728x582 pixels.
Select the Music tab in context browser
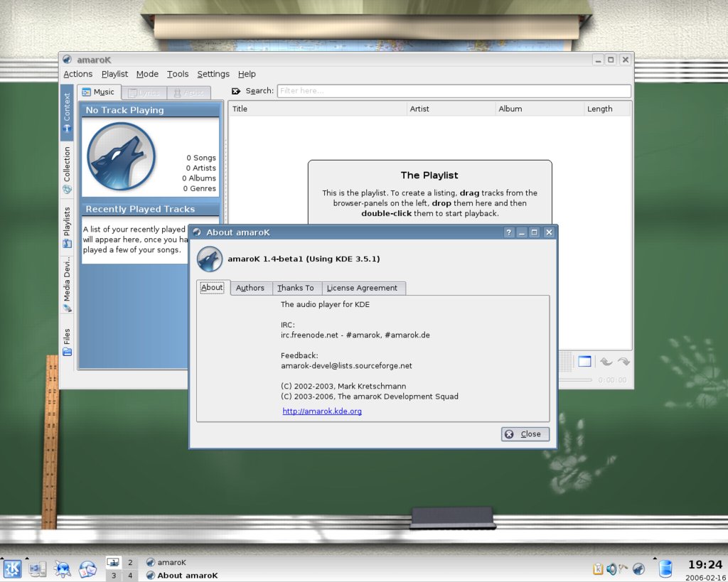(x=98, y=92)
